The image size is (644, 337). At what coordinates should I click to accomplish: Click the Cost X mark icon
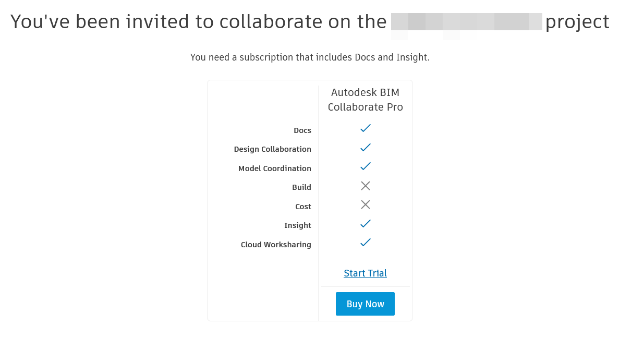pos(365,204)
